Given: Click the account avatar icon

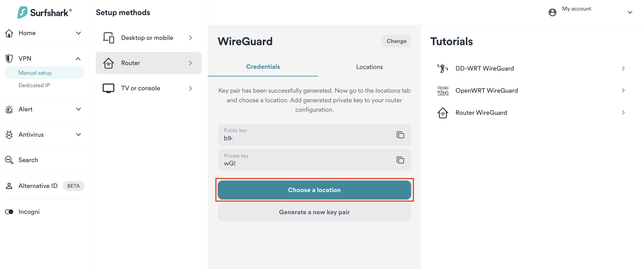Looking at the screenshot, I should [552, 12].
